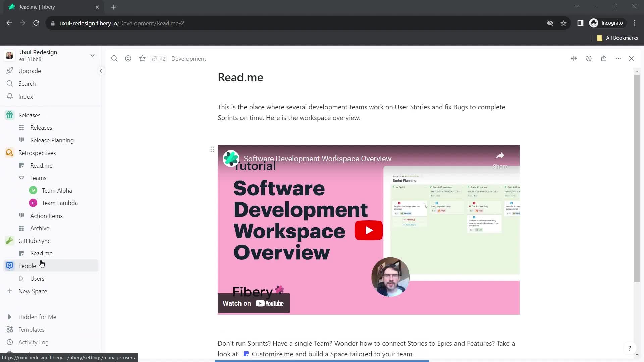
Task: Select the Read.me | Fibery browser tab
Action: 54,7
